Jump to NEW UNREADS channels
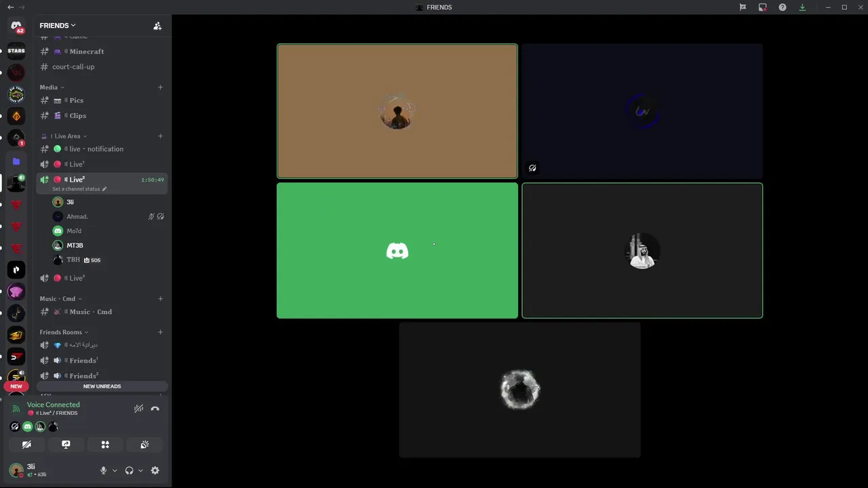Screen dimensions: 868x488 coord(102,386)
